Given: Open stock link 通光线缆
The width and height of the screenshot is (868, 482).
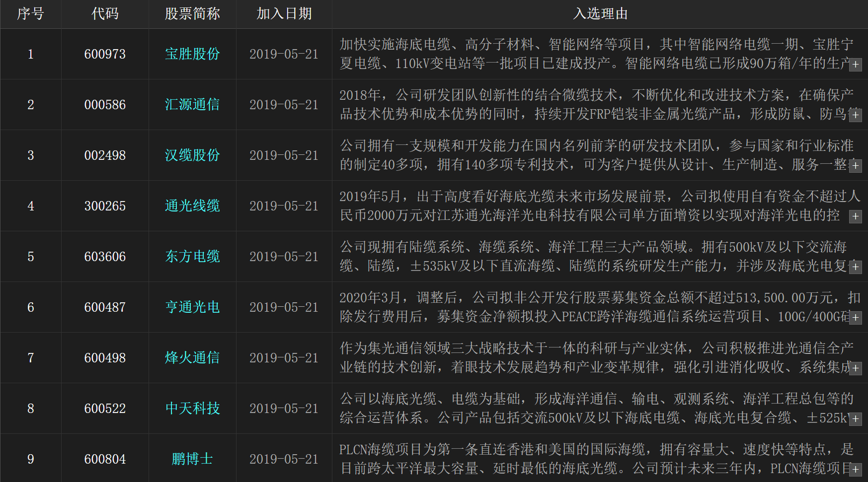Looking at the screenshot, I should (192, 206).
